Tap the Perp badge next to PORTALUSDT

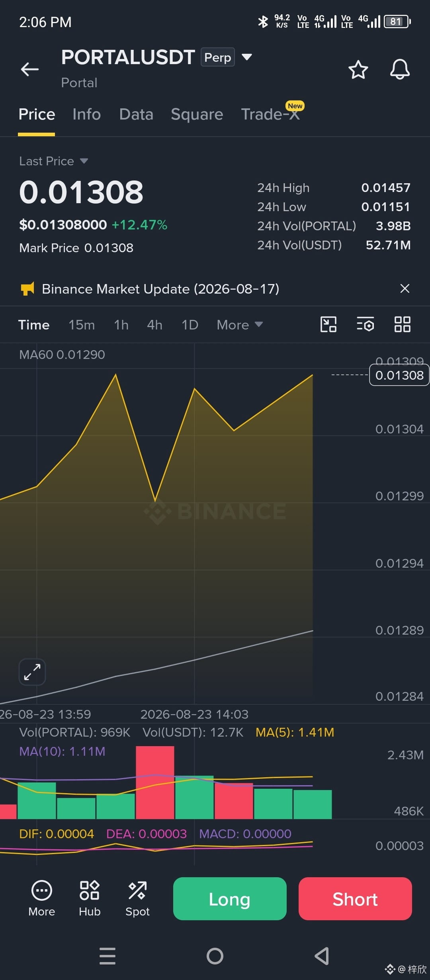click(218, 57)
